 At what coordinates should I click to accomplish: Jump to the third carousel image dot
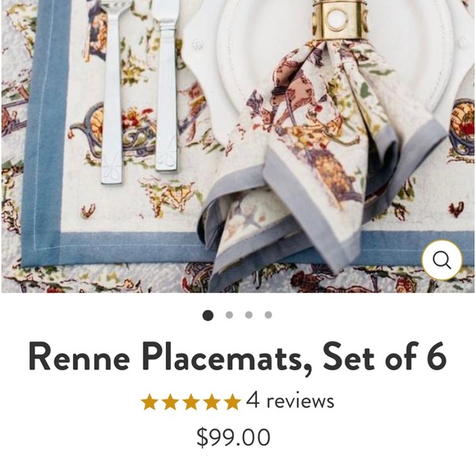click(x=249, y=315)
